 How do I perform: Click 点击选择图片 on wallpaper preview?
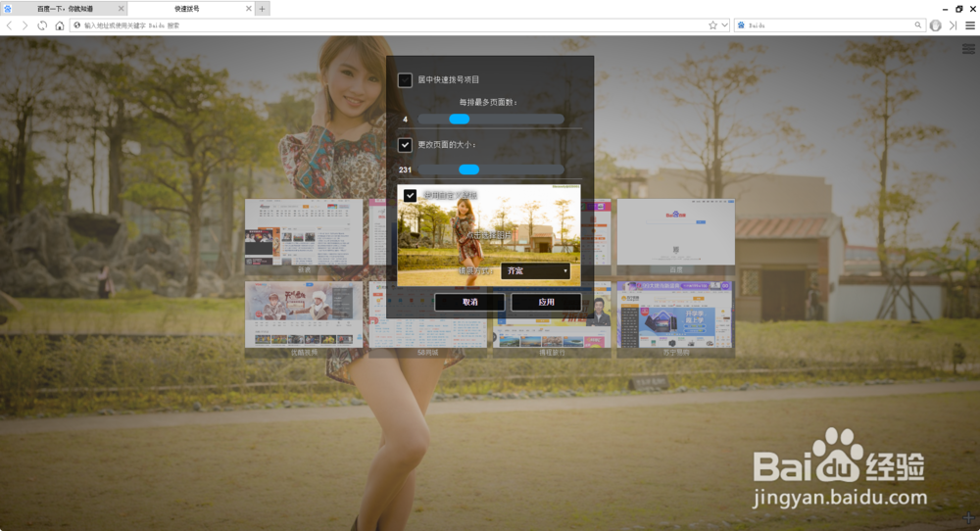(x=490, y=235)
